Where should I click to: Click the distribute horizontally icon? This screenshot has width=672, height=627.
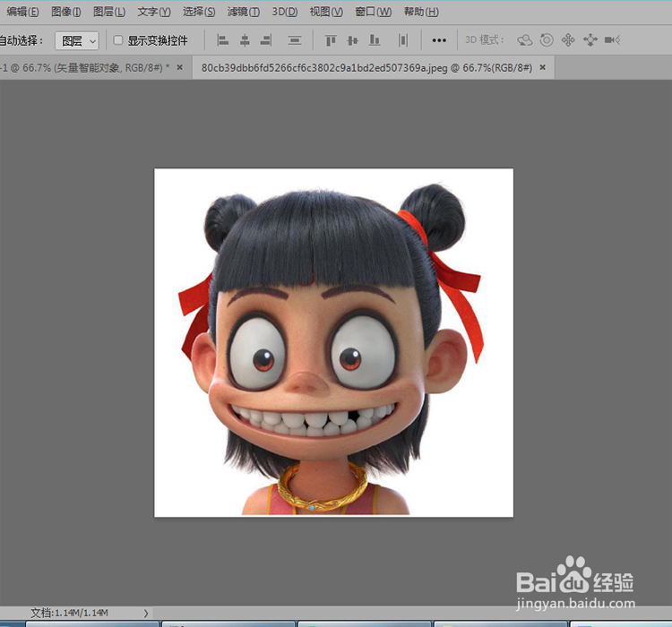click(403, 40)
